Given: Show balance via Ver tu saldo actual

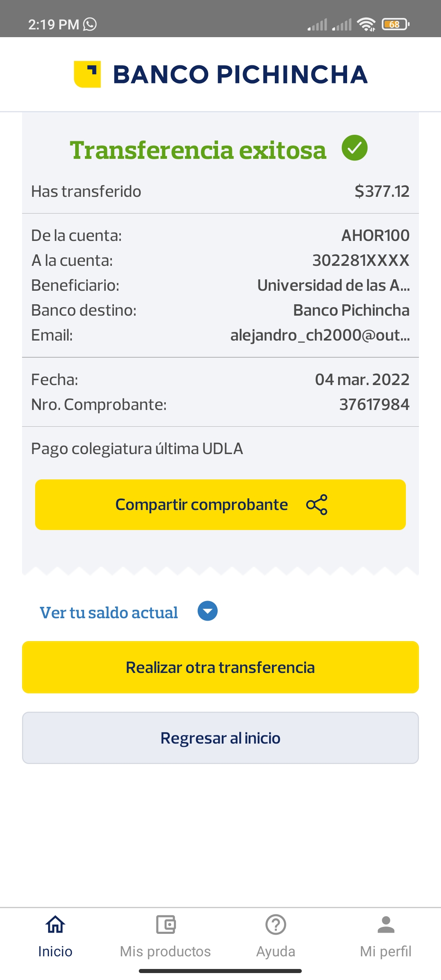Looking at the screenshot, I should pyautogui.click(x=109, y=612).
